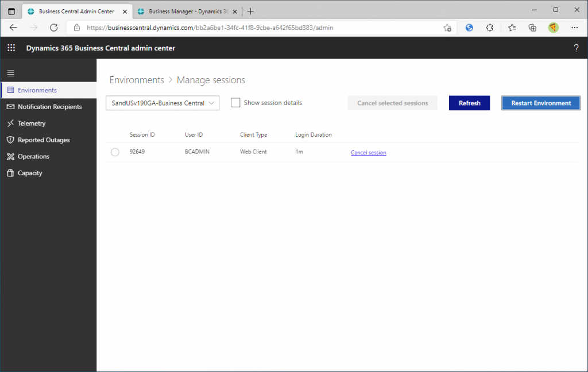Image resolution: width=588 pixels, height=372 pixels.
Task: Click the browser back arrow
Action: point(13,28)
